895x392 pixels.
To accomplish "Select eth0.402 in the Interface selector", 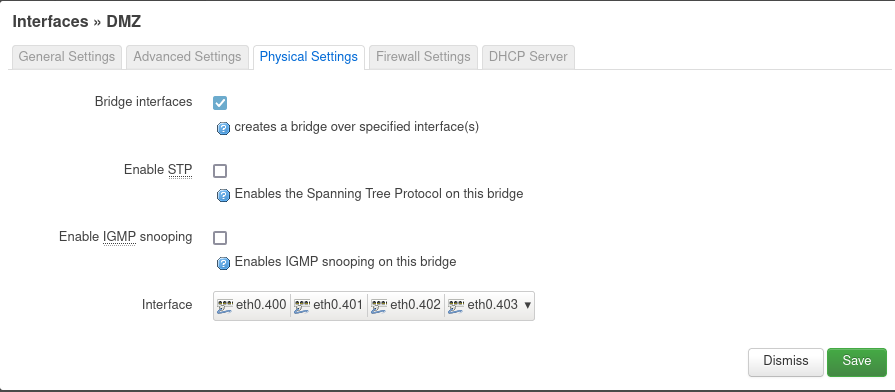I will [x=406, y=305].
